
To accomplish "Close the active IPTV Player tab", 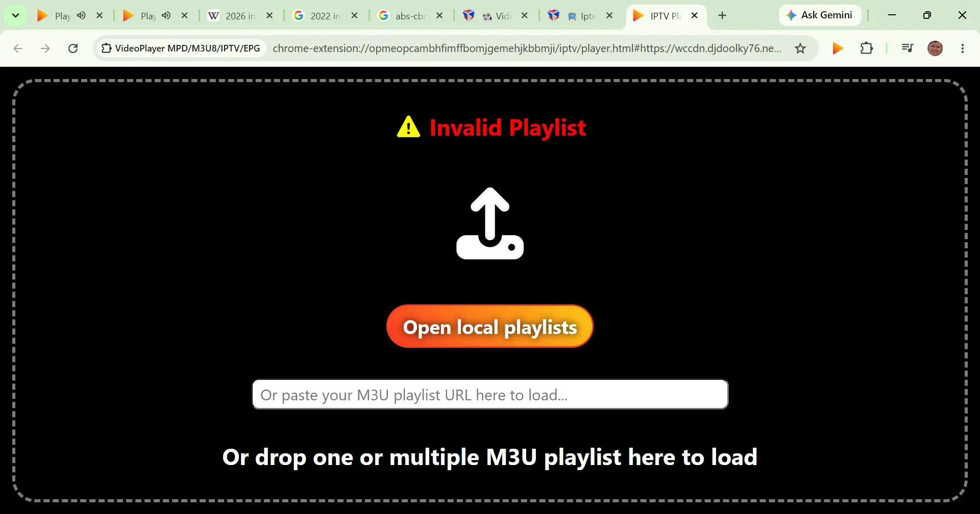I will click(x=694, y=16).
